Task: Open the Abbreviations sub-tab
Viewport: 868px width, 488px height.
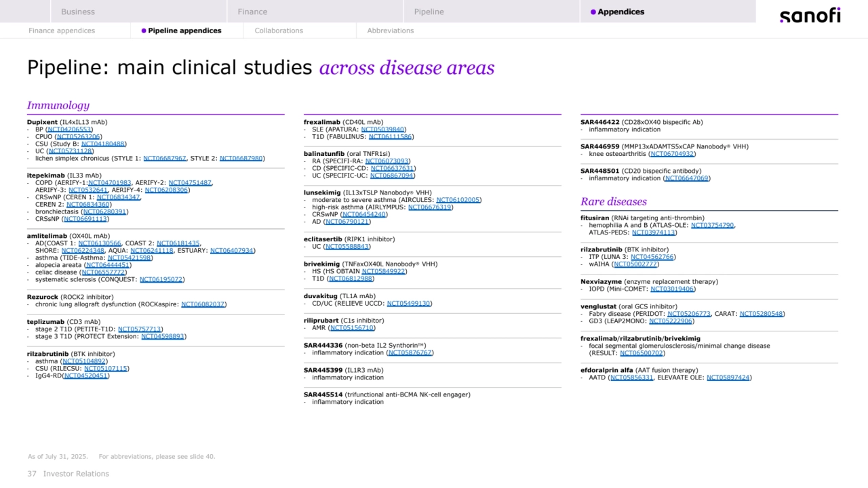Action: [391, 30]
